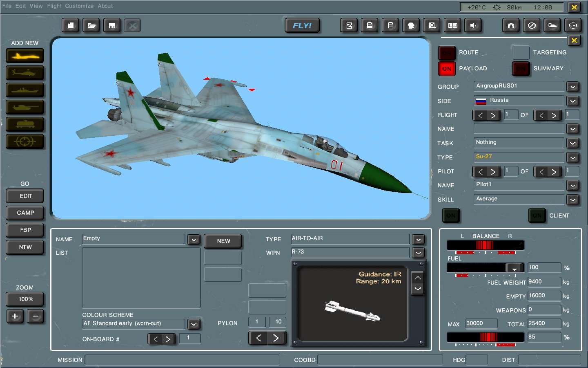
Task: Open the clock time icon
Action: 573,25
